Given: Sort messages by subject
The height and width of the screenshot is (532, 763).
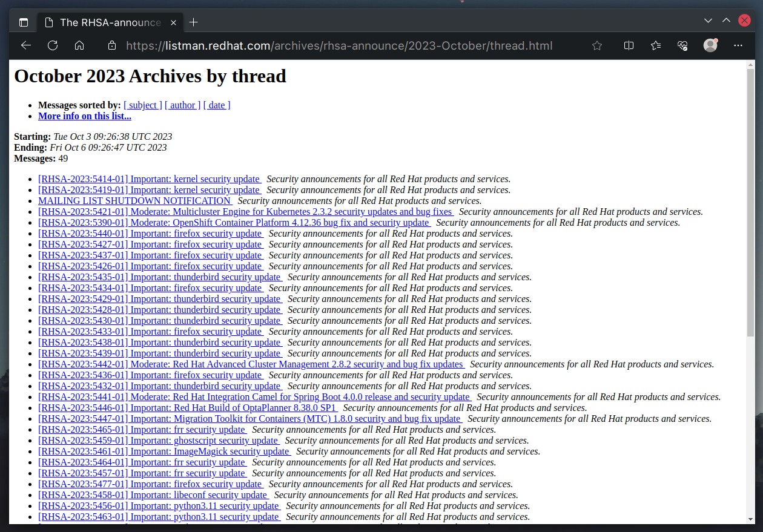Looking at the screenshot, I should tap(143, 105).
